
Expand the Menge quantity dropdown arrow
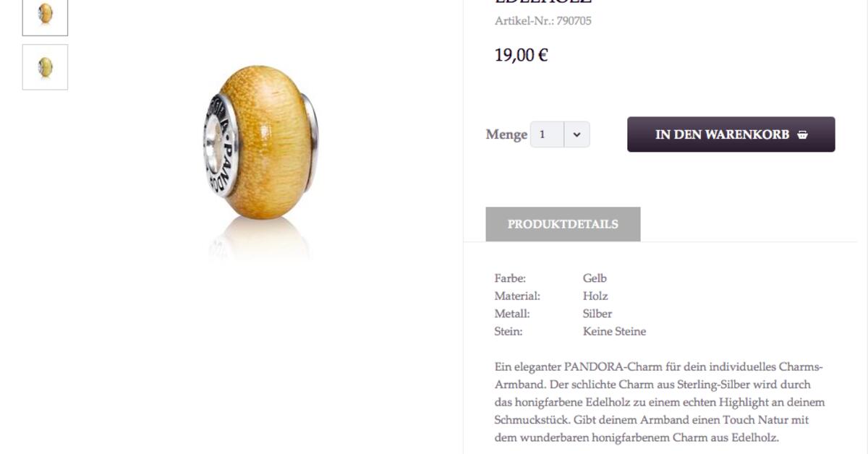576,134
